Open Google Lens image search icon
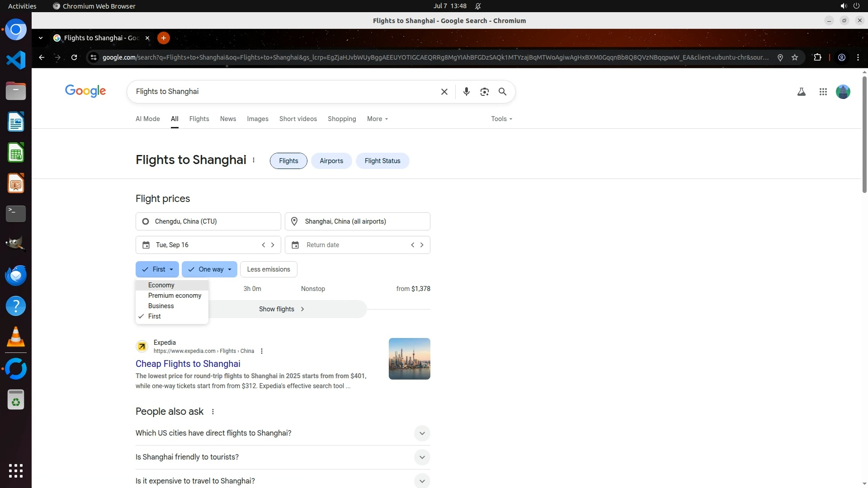Screen dimensions: 868x488 point(484,92)
